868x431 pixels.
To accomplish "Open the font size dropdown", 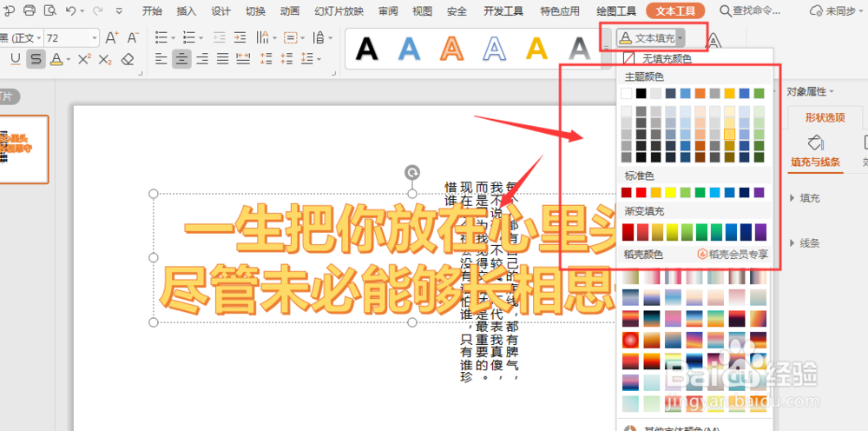I will 94,38.
